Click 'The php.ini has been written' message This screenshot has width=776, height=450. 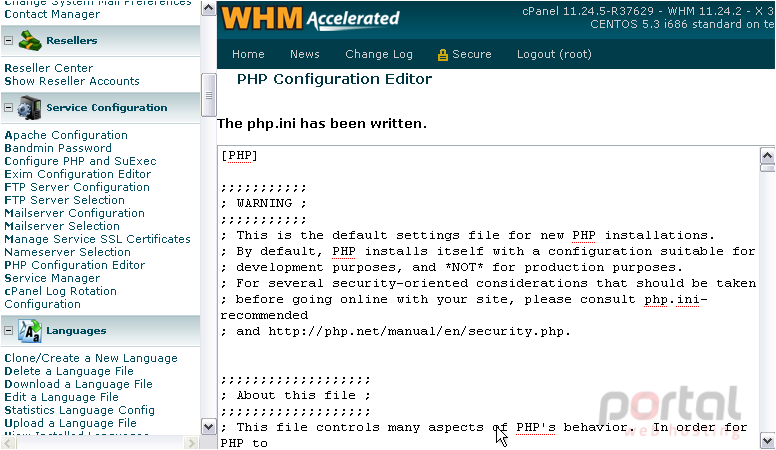[322, 123]
